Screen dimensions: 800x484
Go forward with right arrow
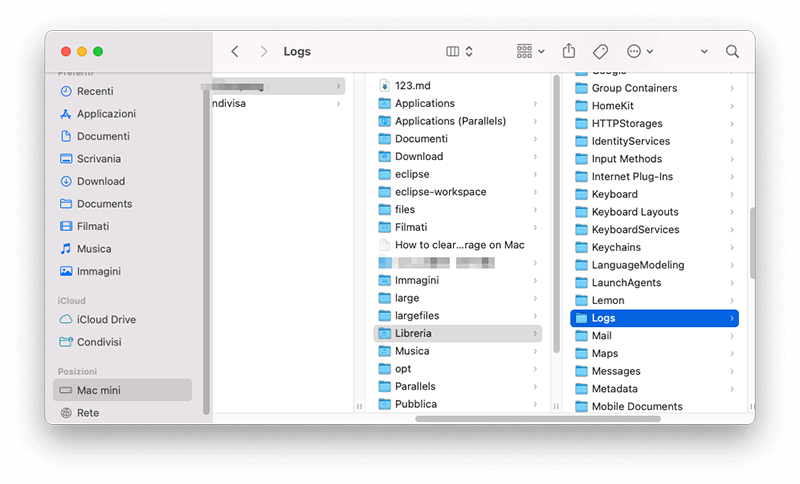[x=263, y=52]
